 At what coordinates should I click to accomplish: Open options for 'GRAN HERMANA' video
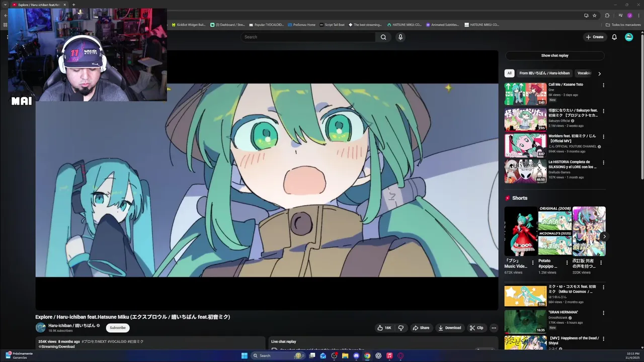[603, 313]
